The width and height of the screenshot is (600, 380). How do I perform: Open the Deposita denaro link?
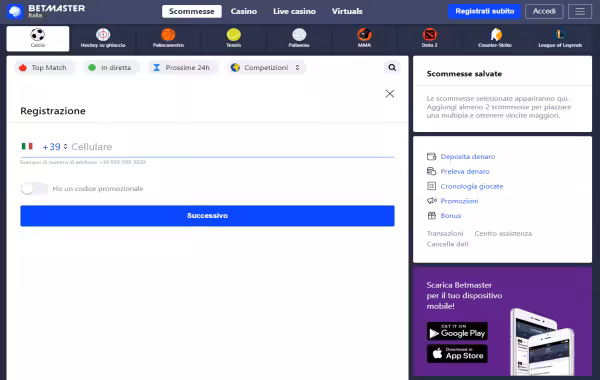pyautogui.click(x=468, y=156)
